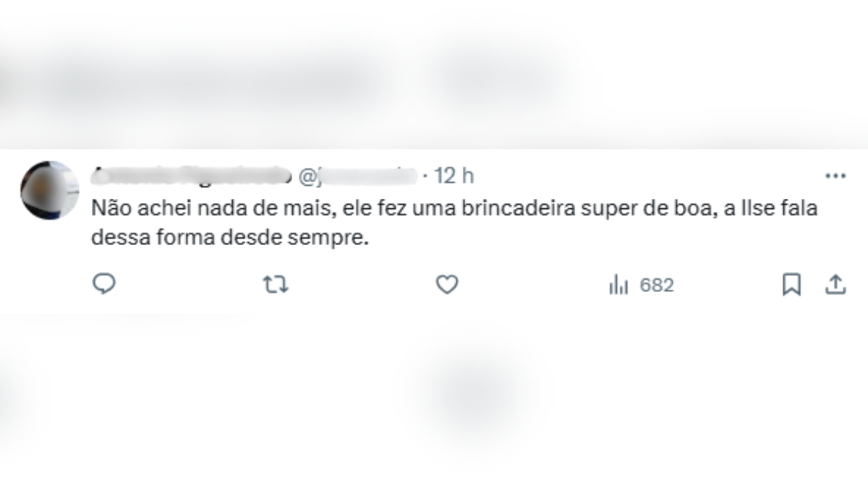
Task: Click the blurred element at the top right
Action: (x=499, y=76)
